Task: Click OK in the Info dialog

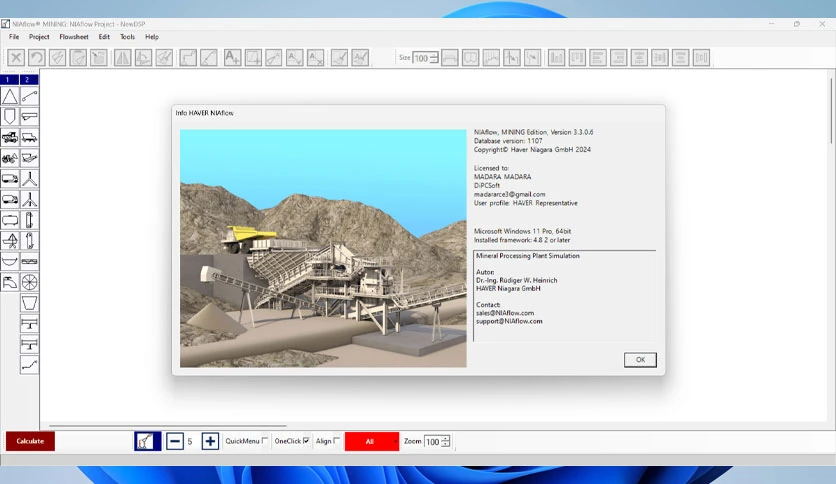Action: click(640, 360)
